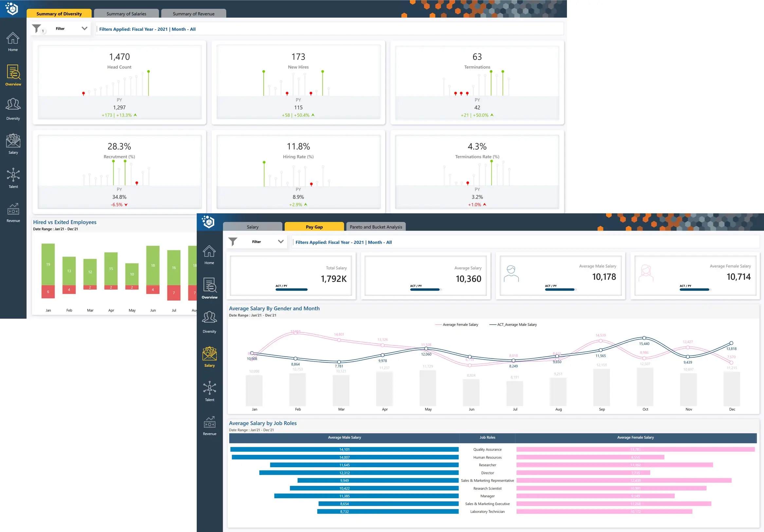Click Salary icon in top-left dashboard sidebar
The width and height of the screenshot is (764, 532).
pyautogui.click(x=13, y=141)
